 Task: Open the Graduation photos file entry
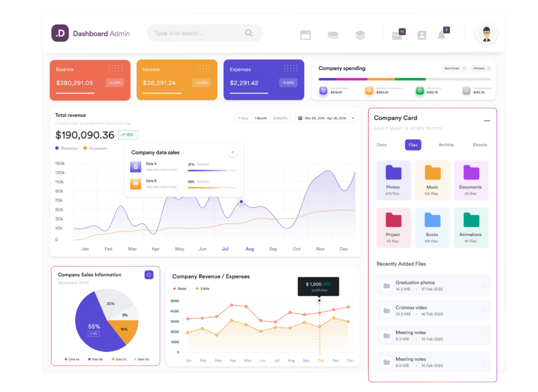433,285
